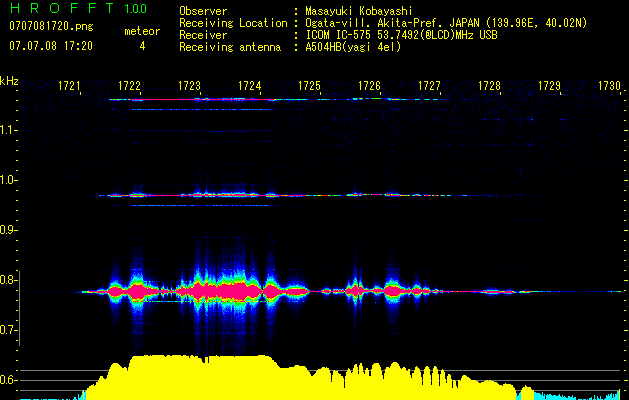
Task: Click the date stamp 07.07.08 17:20
Action: pyautogui.click(x=51, y=46)
